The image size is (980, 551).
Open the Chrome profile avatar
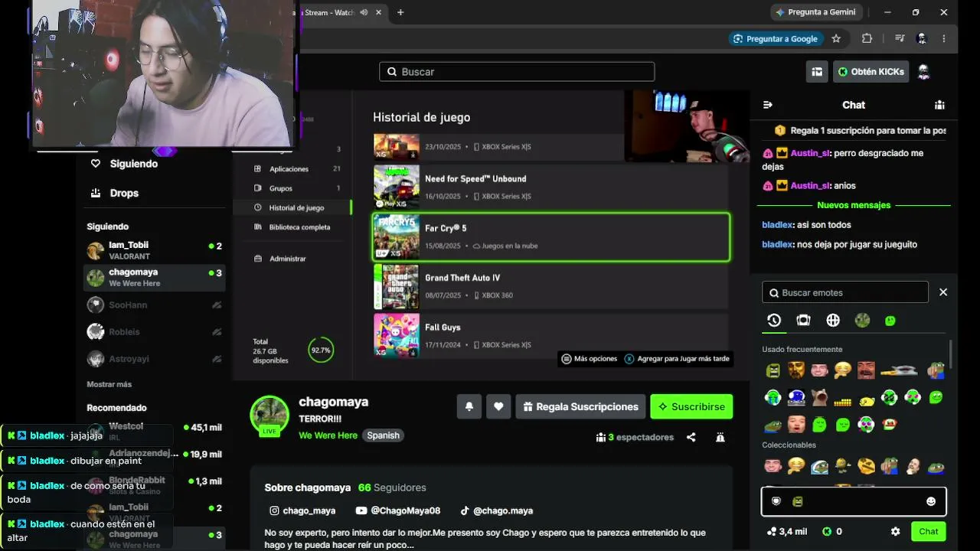point(922,39)
